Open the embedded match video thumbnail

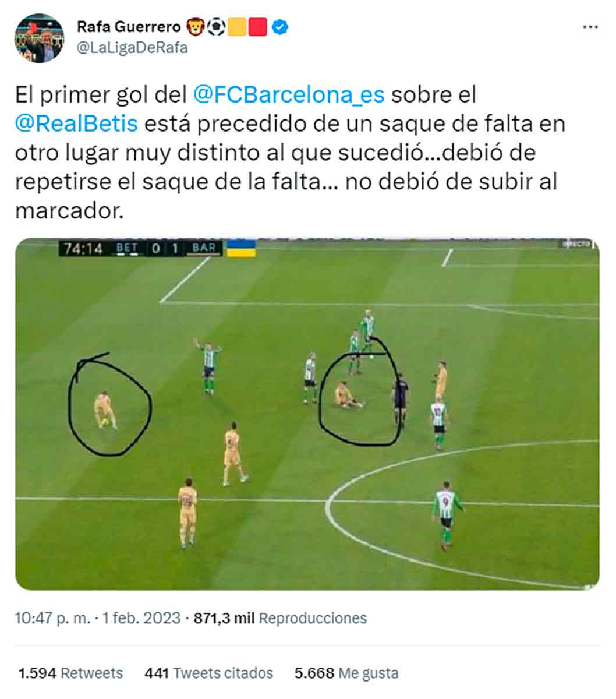(x=307, y=414)
